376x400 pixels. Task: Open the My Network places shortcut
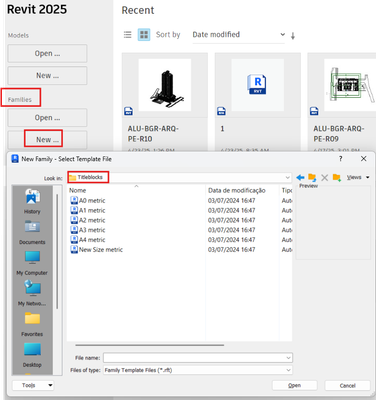(32, 293)
